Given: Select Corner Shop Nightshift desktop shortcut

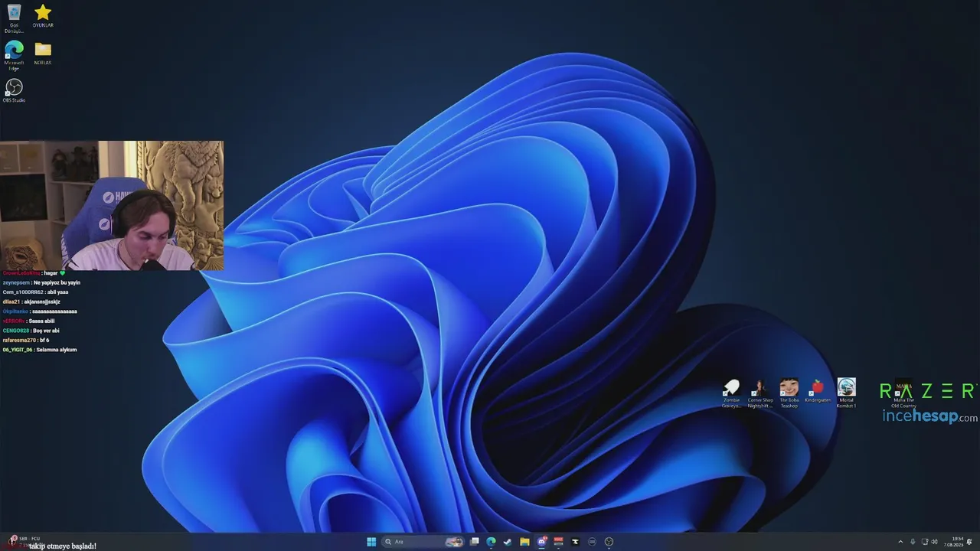Looking at the screenshot, I should (x=760, y=393).
